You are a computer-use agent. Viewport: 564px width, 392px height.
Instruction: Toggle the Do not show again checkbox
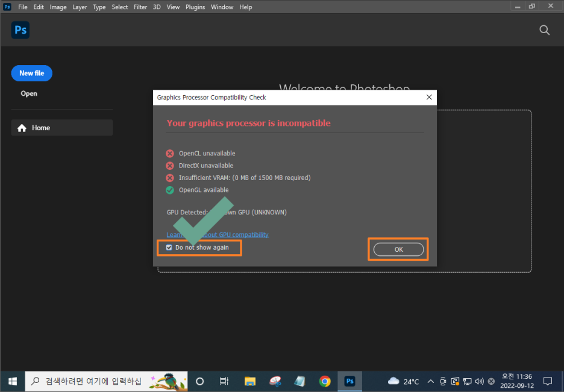[x=169, y=247]
